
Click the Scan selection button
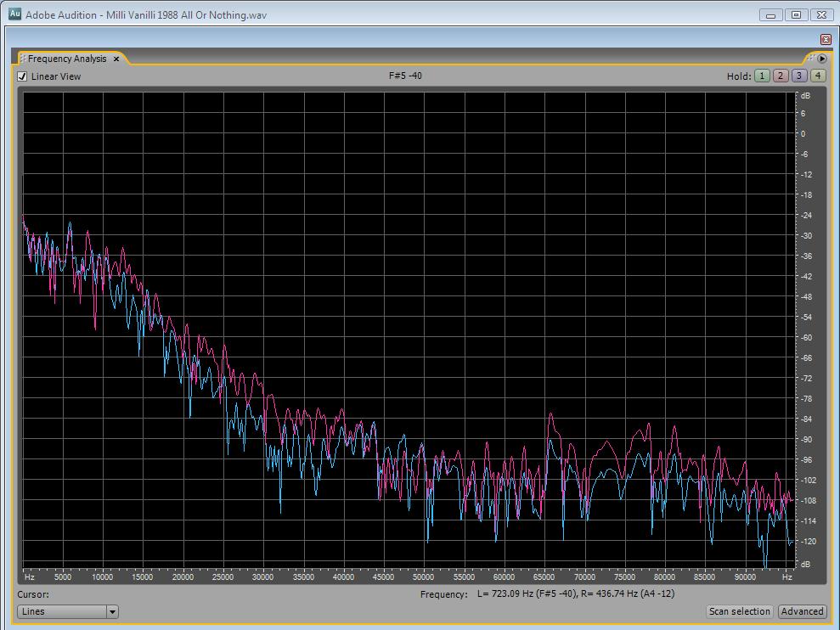click(x=739, y=611)
